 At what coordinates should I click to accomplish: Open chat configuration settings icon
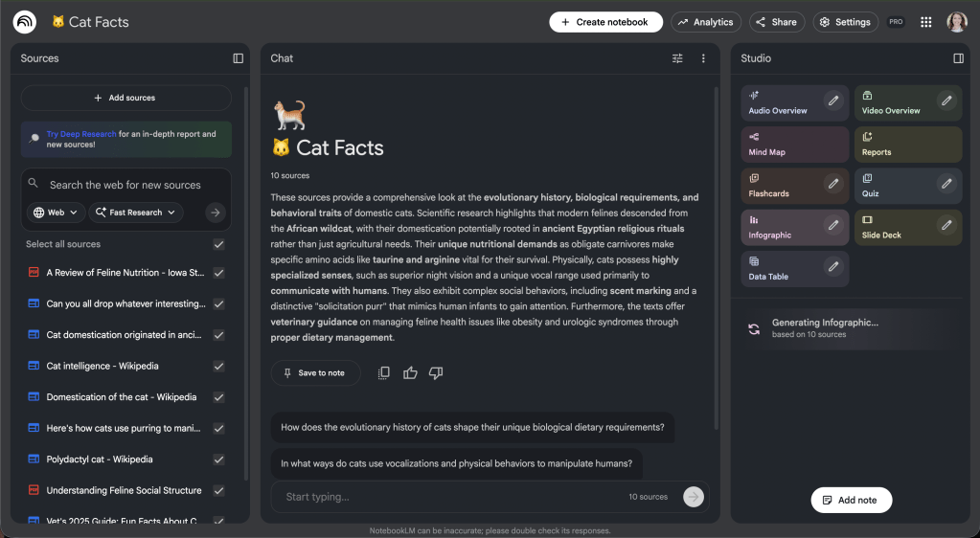(x=677, y=58)
